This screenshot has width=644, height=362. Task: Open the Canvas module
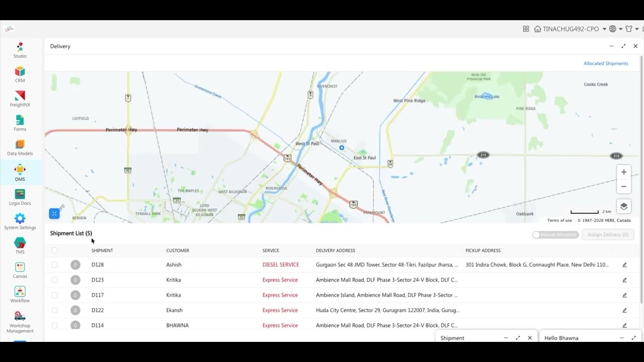(20, 270)
